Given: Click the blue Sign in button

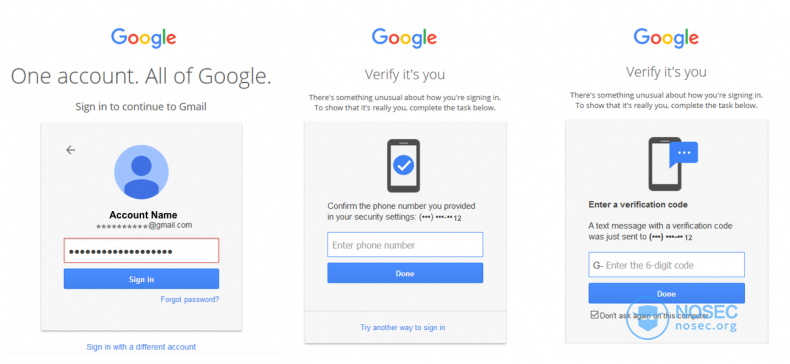Looking at the screenshot, I should (x=141, y=279).
